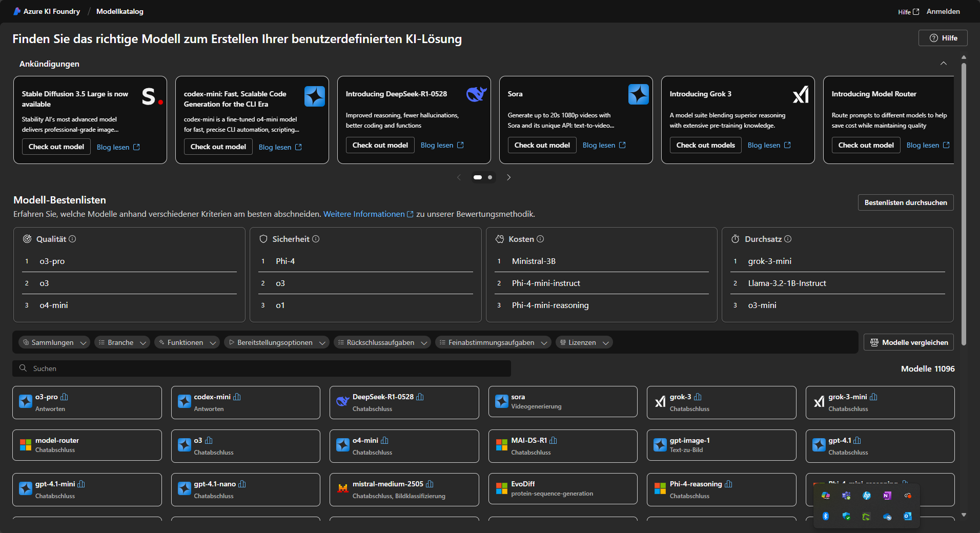Viewport: 980px width, 533px height.
Task: Open Blog lesen link for DeepSeek-R1-0528
Action: (442, 145)
